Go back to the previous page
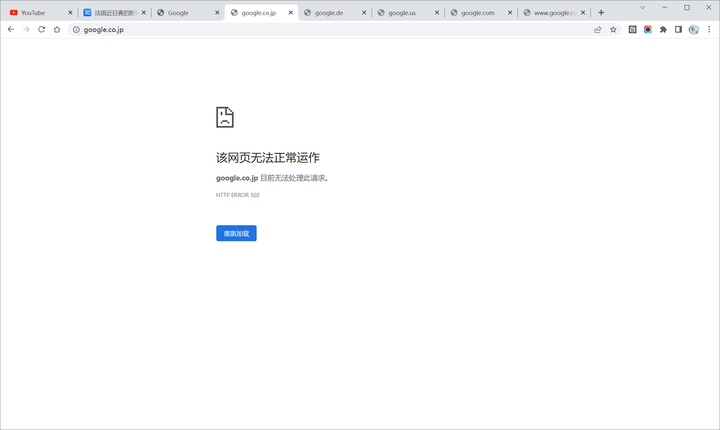The width and height of the screenshot is (720, 430). 11,29
